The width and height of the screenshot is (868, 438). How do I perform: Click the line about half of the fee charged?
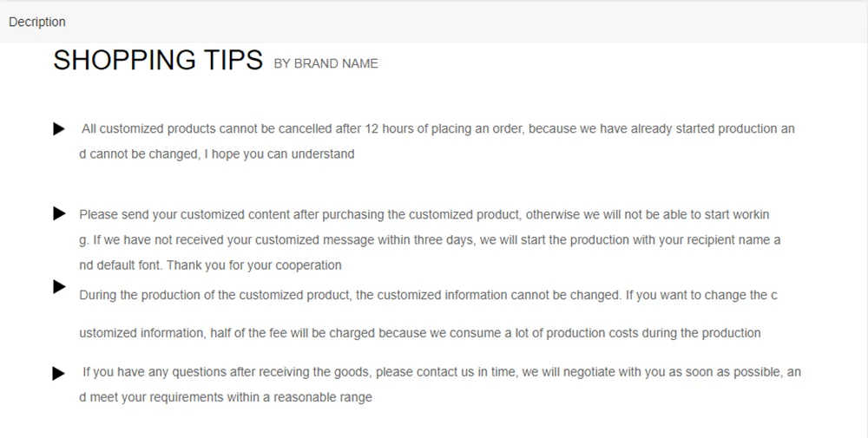pyautogui.click(x=419, y=333)
